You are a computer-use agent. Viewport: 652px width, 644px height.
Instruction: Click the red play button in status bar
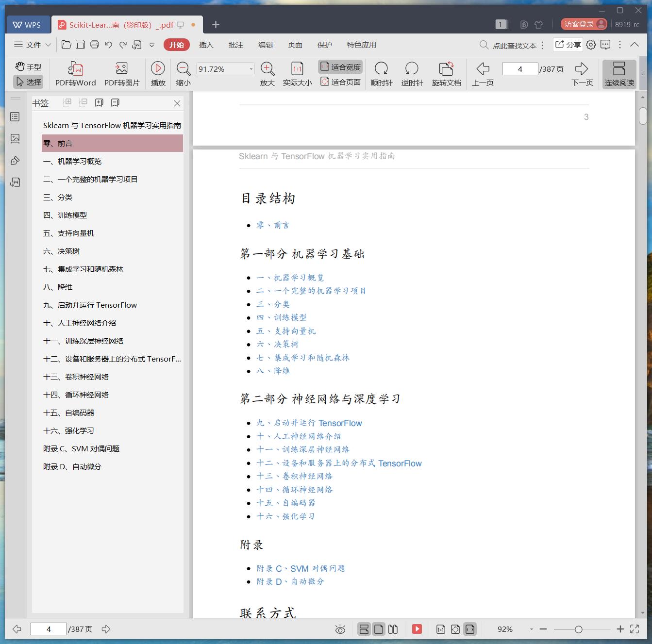pos(417,629)
